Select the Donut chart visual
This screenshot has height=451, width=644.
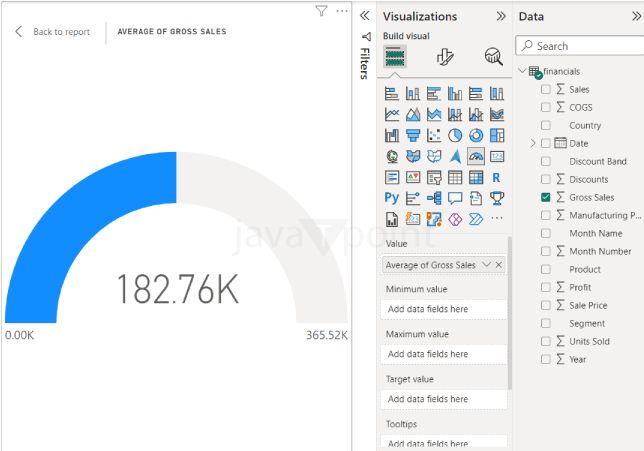click(x=476, y=136)
